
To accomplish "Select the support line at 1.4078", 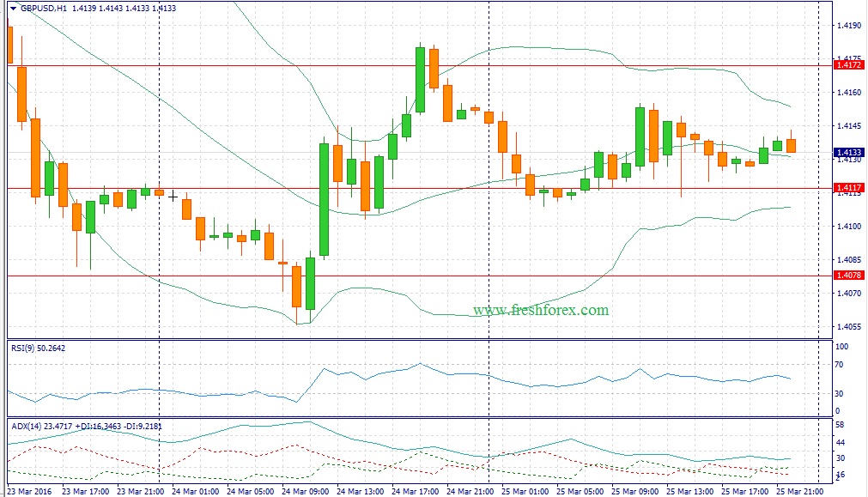I will [420, 276].
